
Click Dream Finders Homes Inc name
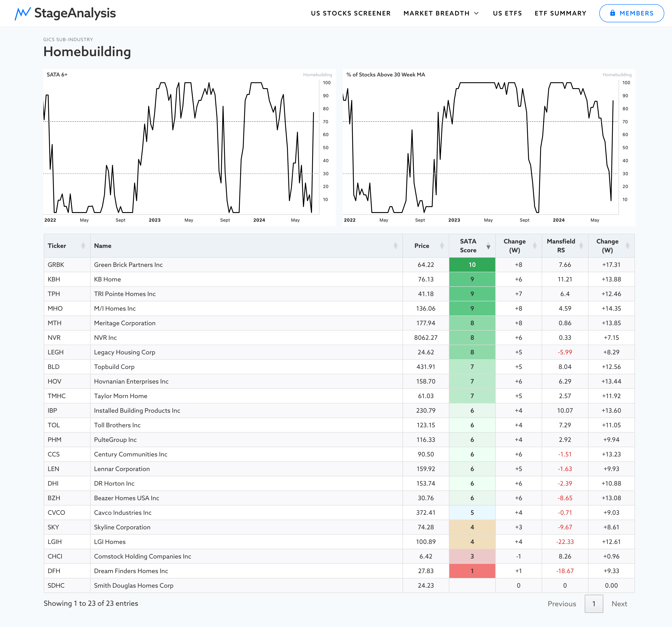pos(131,571)
